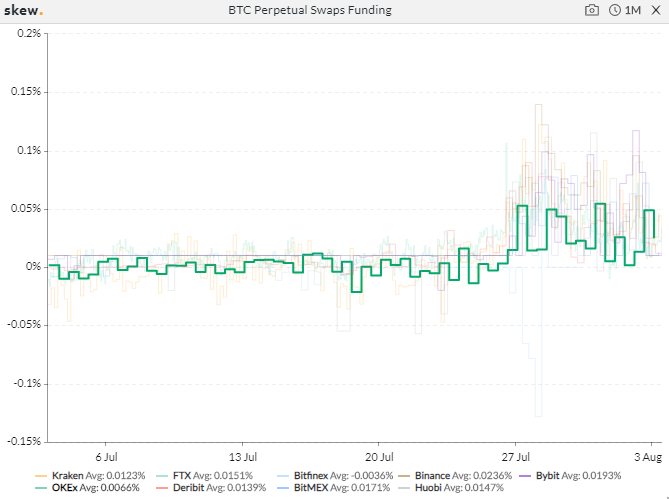
Task: Close the chart with X icon
Action: coord(655,10)
